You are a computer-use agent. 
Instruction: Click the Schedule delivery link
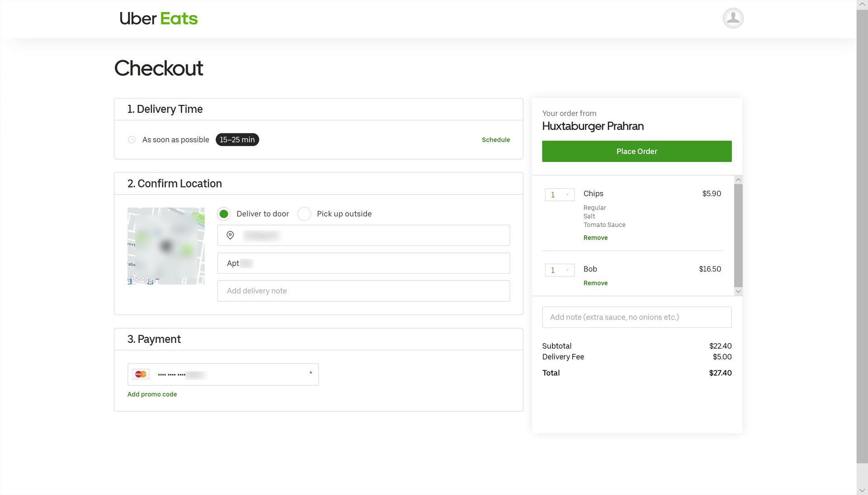495,140
